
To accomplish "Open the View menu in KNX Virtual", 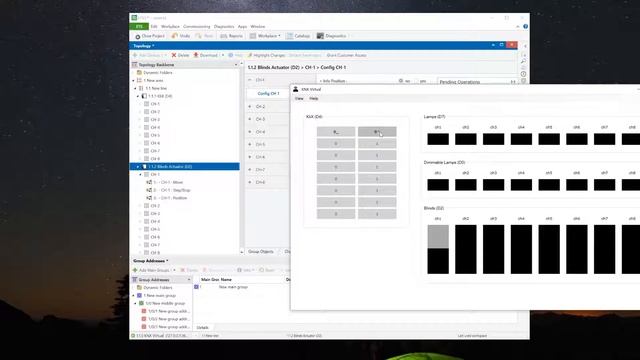I will coord(299,99).
